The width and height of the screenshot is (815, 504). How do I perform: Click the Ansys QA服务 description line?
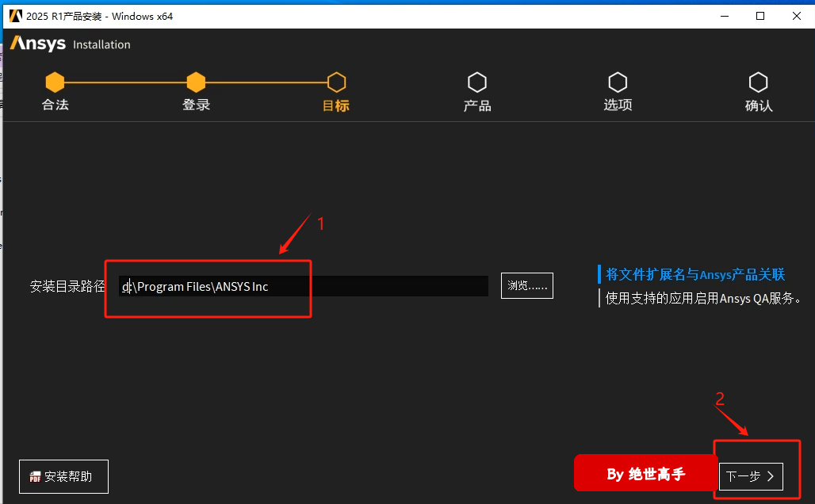click(x=703, y=298)
